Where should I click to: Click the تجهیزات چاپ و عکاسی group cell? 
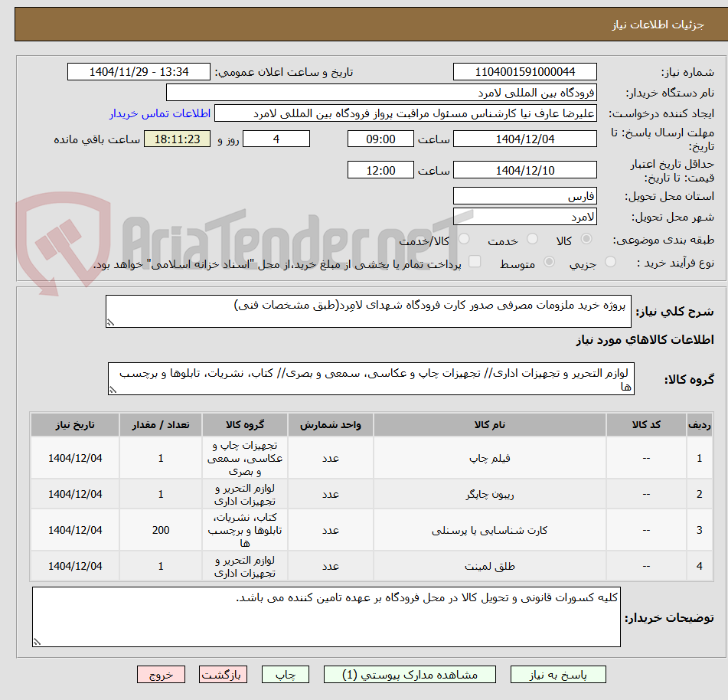tap(245, 459)
